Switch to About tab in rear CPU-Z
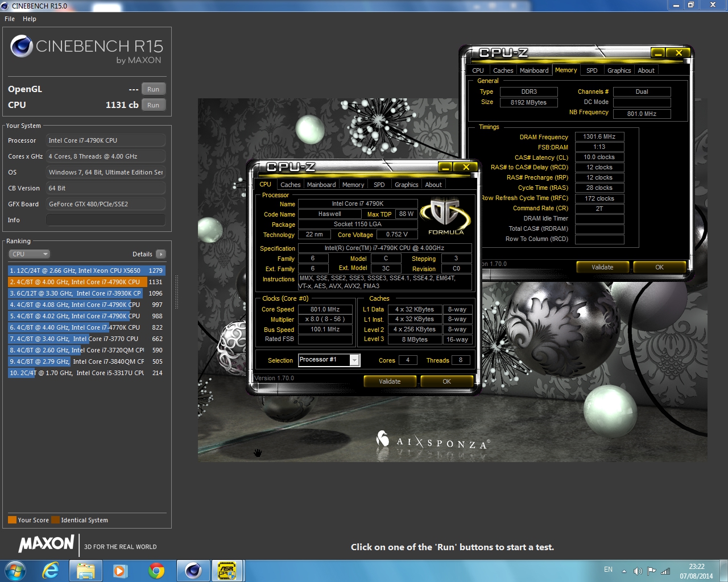 click(x=646, y=70)
